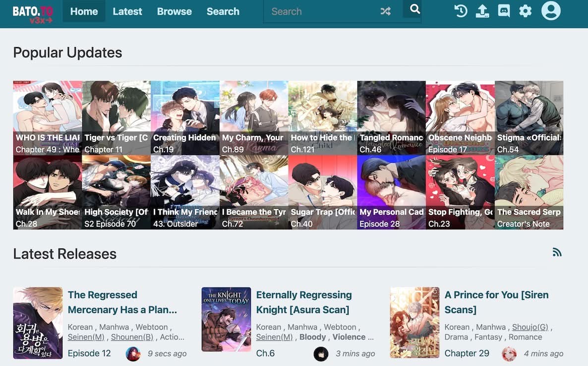Click the random shuffle icon in search bar
The image size is (588, 366).
385,11
